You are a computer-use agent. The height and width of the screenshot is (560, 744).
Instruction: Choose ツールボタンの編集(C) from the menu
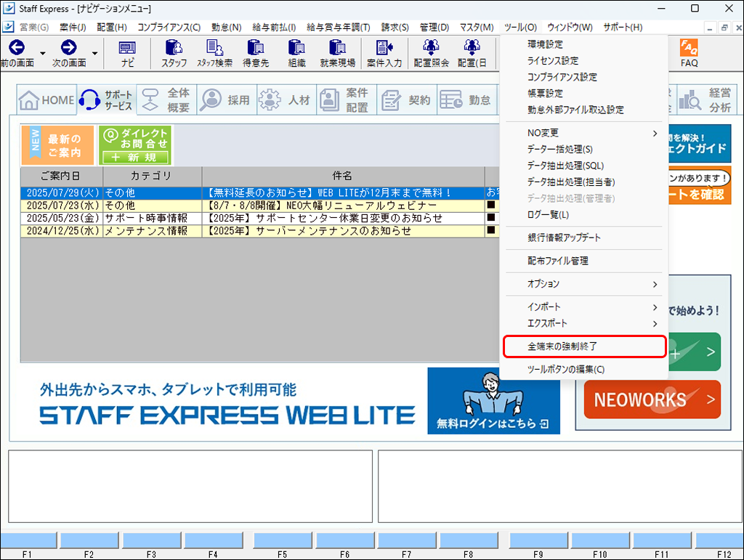point(583,370)
